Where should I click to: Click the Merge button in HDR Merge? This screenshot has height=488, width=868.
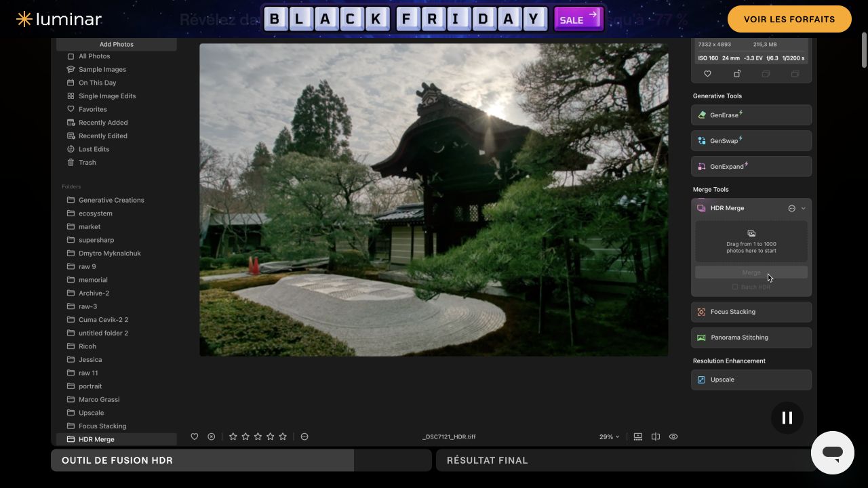[x=751, y=272]
